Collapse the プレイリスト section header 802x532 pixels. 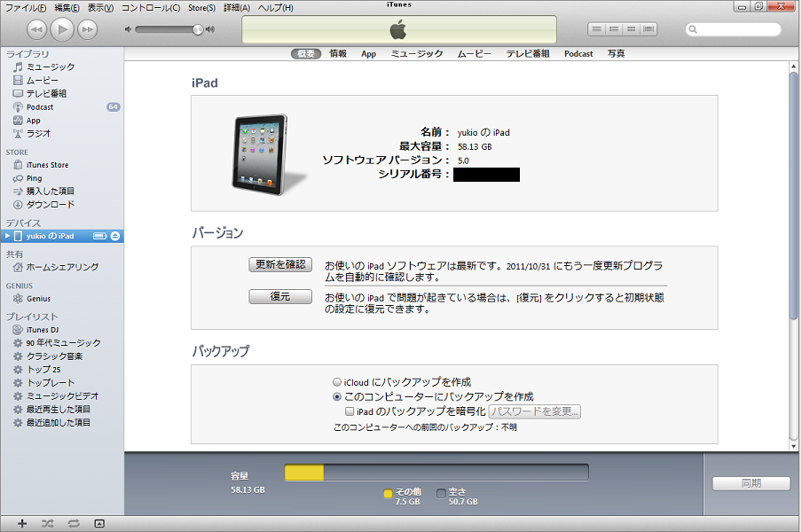[x=32, y=317]
